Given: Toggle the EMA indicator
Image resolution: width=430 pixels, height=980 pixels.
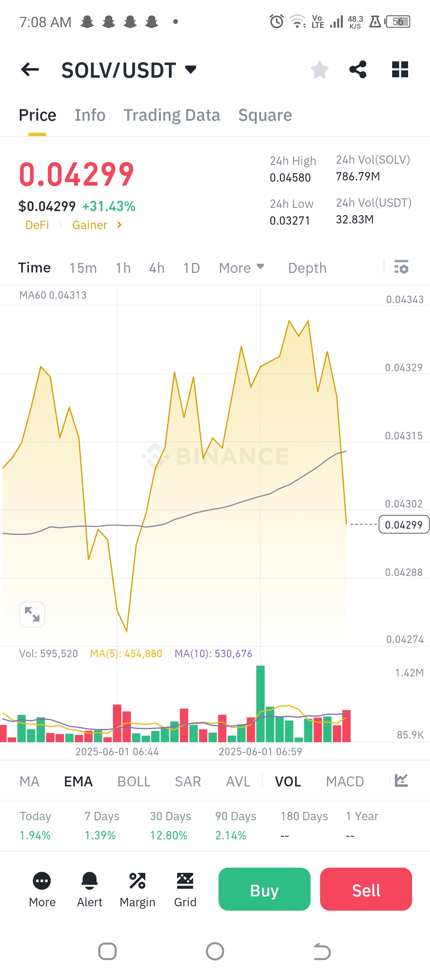Looking at the screenshot, I should [78, 782].
